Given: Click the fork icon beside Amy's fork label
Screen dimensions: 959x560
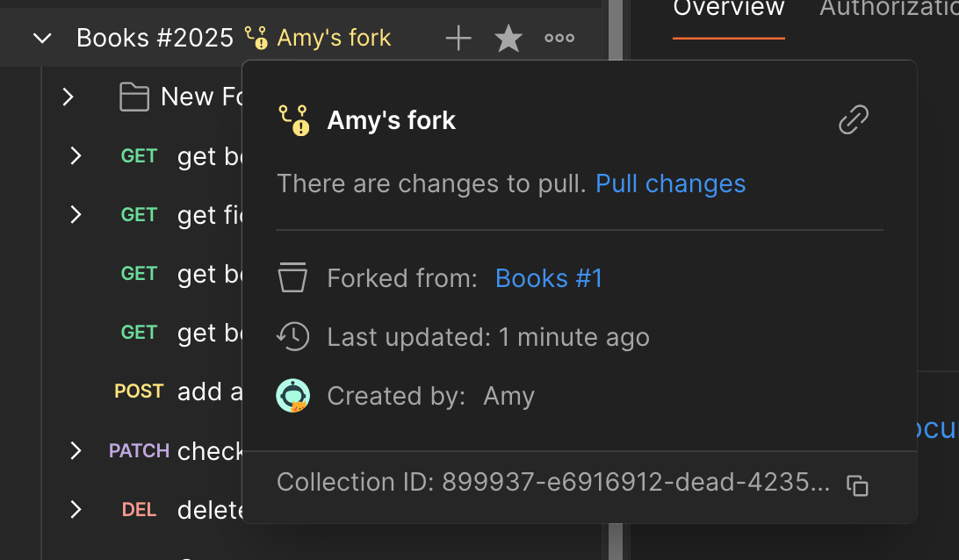Looking at the screenshot, I should click(256, 38).
